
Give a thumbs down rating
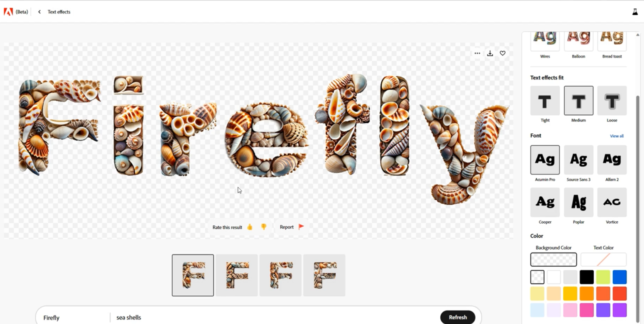[263, 227]
